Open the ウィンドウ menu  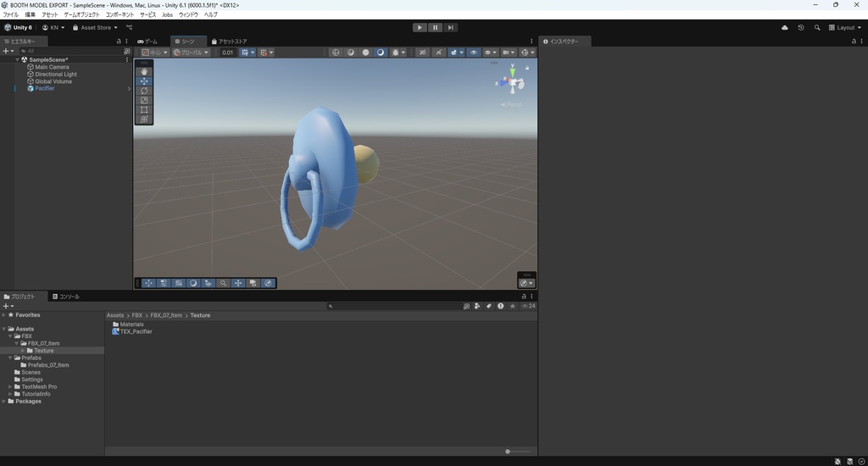pos(188,15)
